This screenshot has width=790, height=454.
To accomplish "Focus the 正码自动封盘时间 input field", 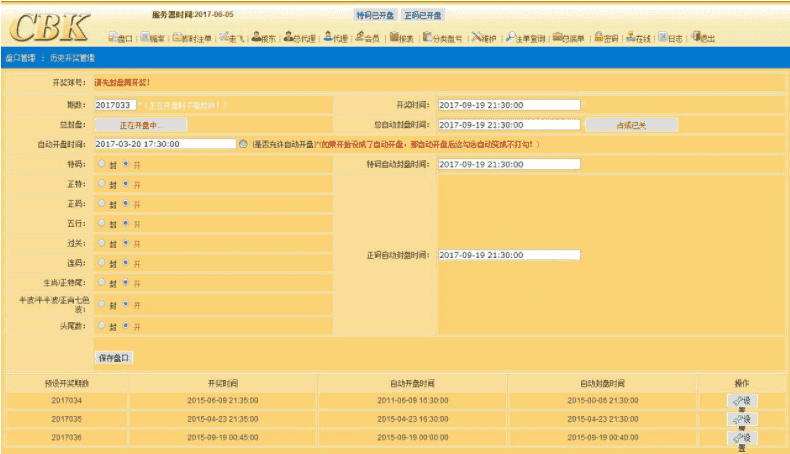I will (509, 255).
